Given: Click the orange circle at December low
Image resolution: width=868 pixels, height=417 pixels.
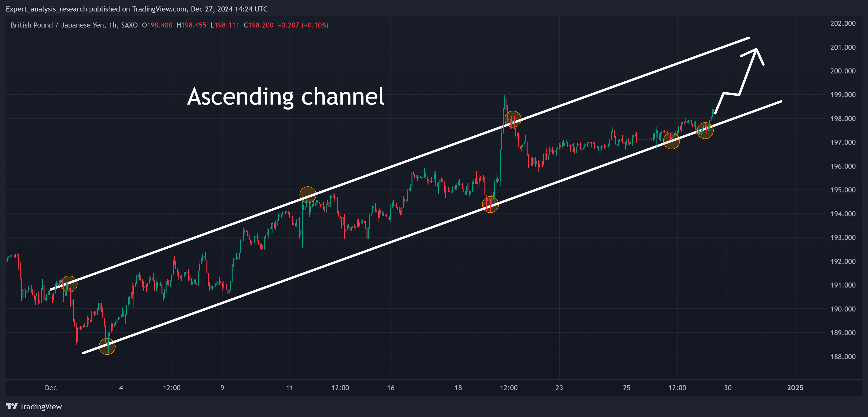Looking at the screenshot, I should pos(107,346).
